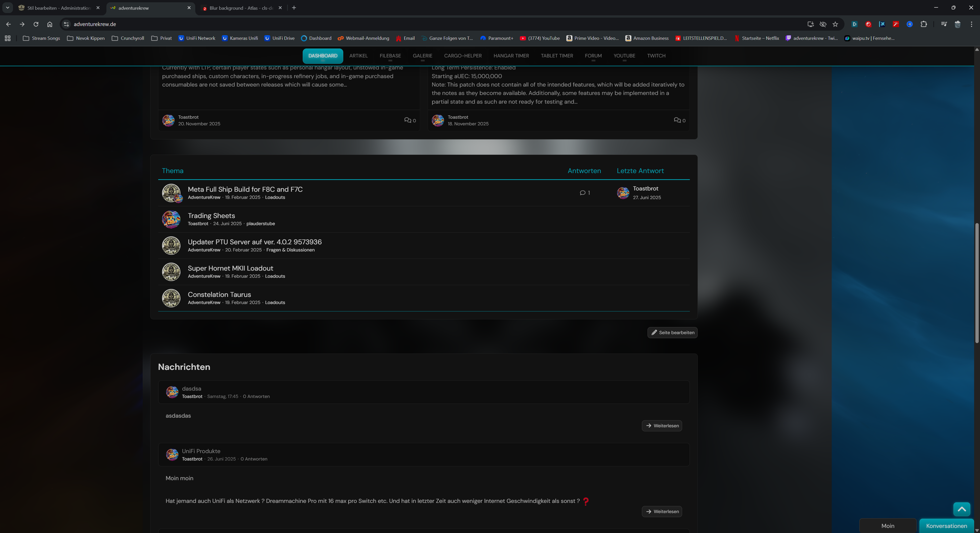Click Weiterlesen under the UniFi Produkte post
The height and width of the screenshot is (533, 980).
(661, 512)
